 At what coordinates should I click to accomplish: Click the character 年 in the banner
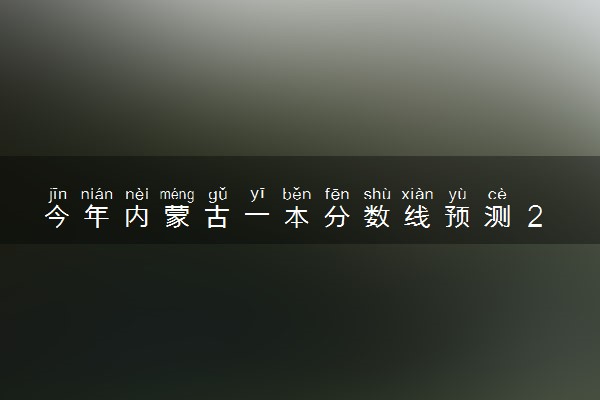click(97, 217)
